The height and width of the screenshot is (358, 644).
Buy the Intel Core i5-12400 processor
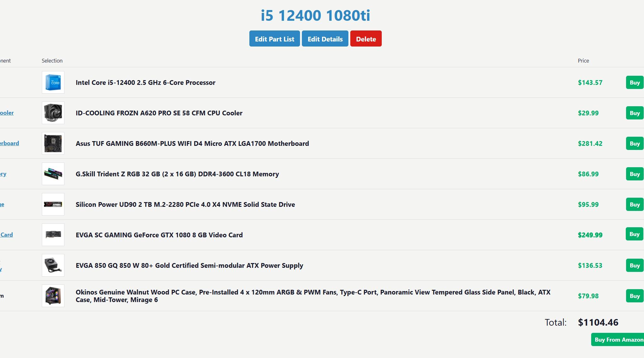(635, 82)
